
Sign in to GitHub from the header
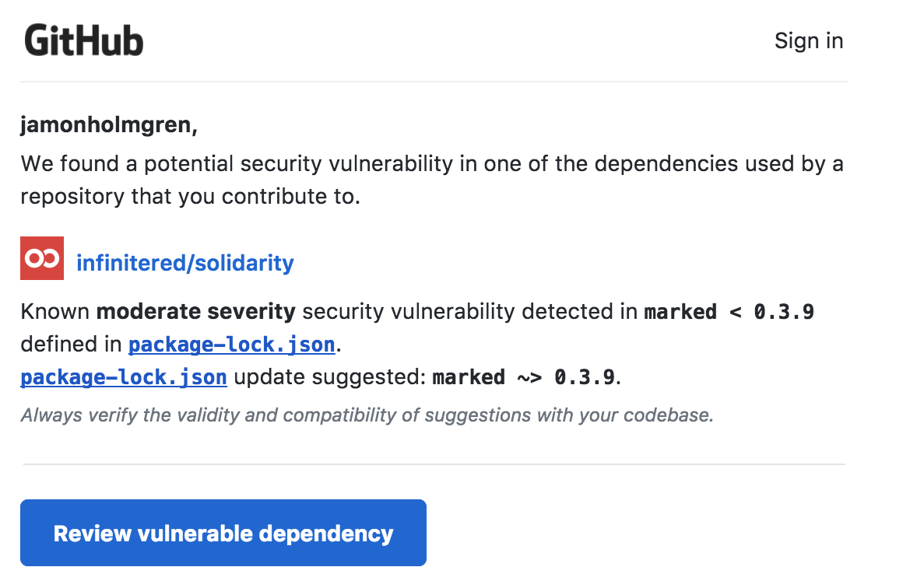pyautogui.click(x=809, y=40)
